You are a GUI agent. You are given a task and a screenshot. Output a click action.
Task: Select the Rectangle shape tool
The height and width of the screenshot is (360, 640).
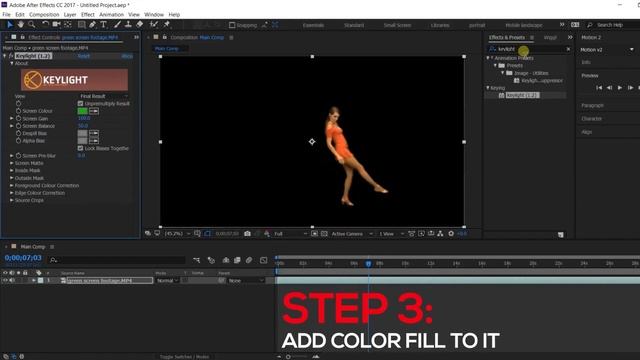pyautogui.click(x=82, y=25)
